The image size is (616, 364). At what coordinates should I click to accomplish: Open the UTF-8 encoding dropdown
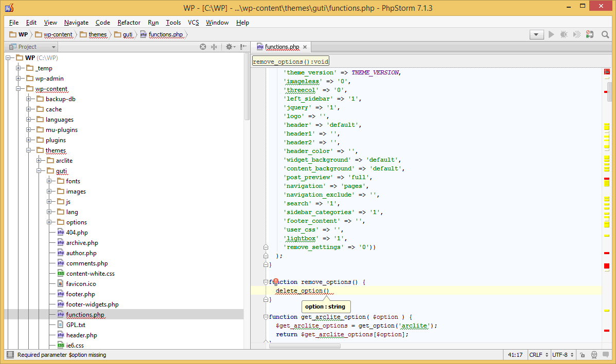point(561,354)
